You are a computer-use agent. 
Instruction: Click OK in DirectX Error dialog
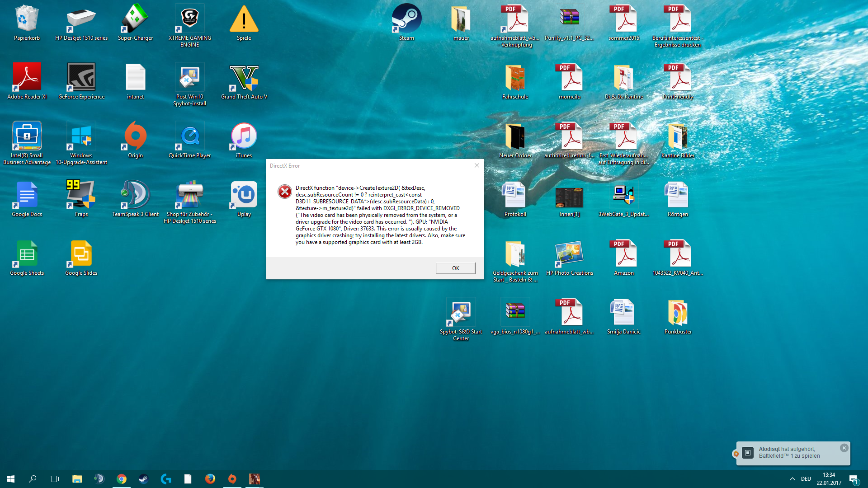[x=455, y=268]
